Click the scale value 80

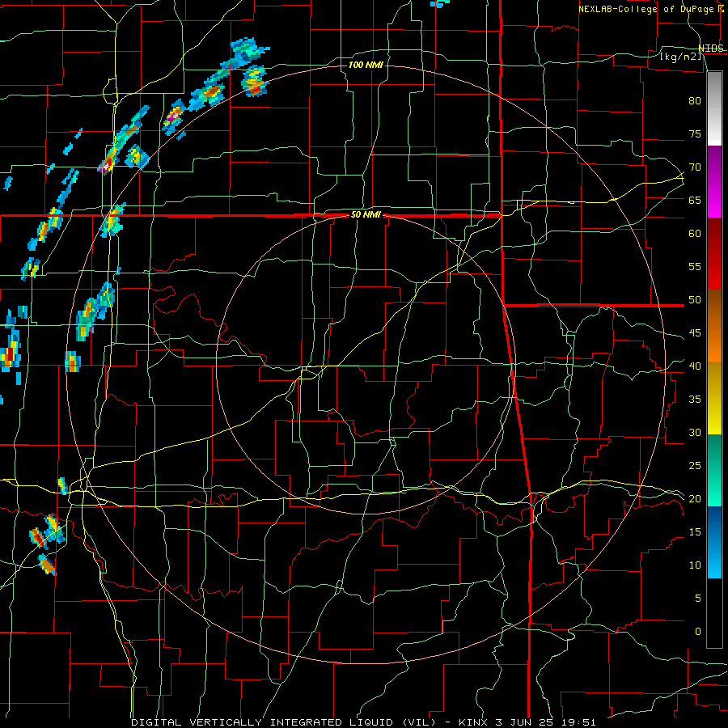[695, 101]
